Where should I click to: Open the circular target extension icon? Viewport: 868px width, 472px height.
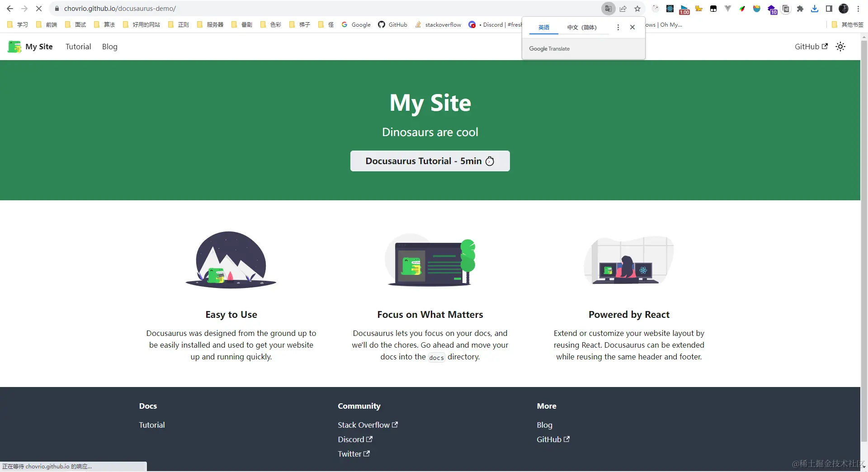pos(656,9)
